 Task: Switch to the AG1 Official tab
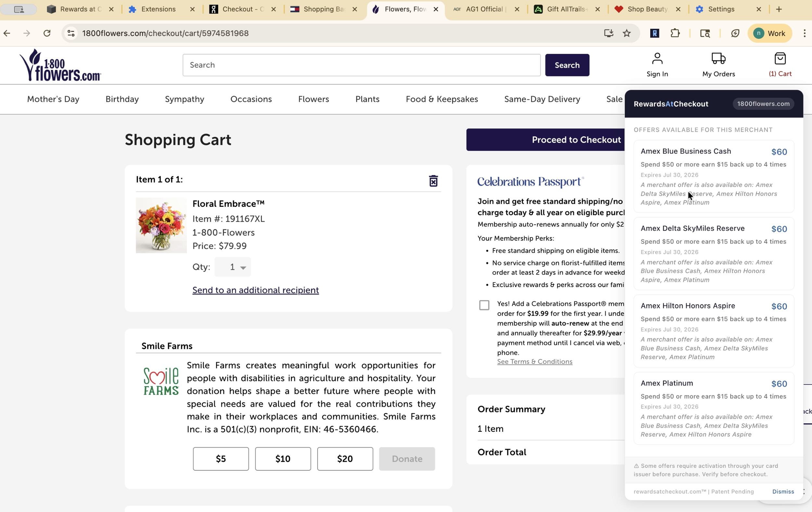pyautogui.click(x=484, y=9)
